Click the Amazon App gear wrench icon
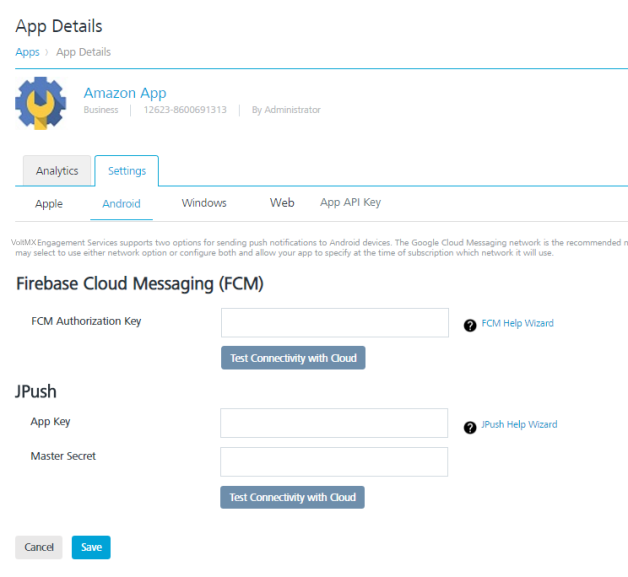This screenshot has width=628, height=577. [40, 103]
